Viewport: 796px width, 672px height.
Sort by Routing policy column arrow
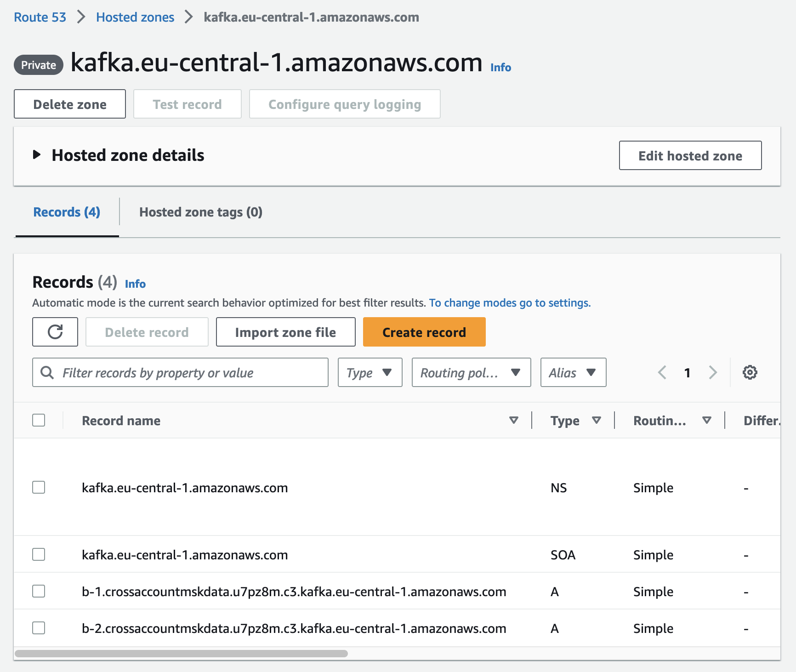[x=707, y=420]
